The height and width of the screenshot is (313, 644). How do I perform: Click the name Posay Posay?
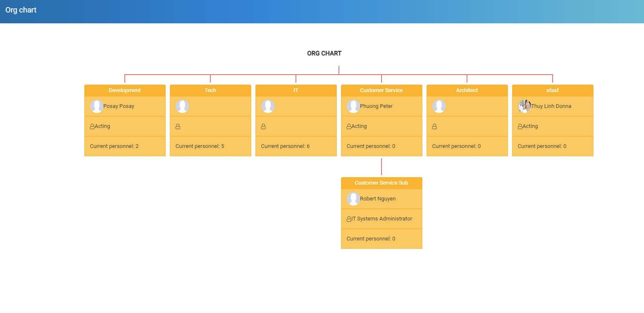[x=119, y=106]
